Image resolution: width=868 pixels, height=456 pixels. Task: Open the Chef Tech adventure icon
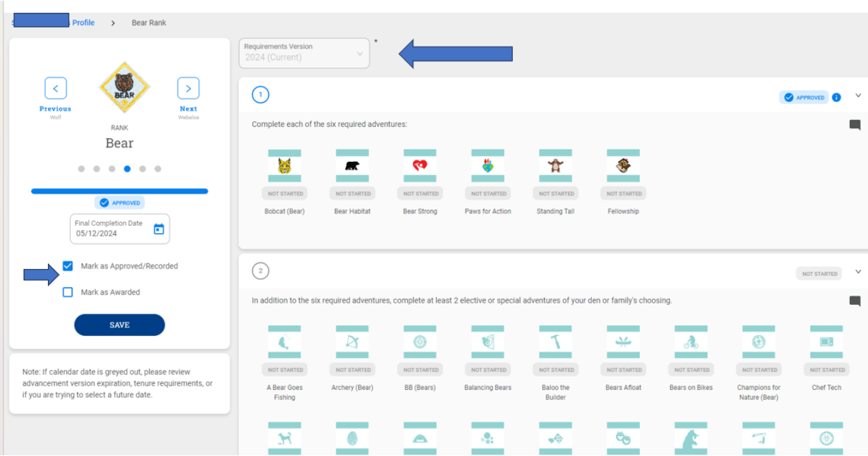pyautogui.click(x=827, y=342)
